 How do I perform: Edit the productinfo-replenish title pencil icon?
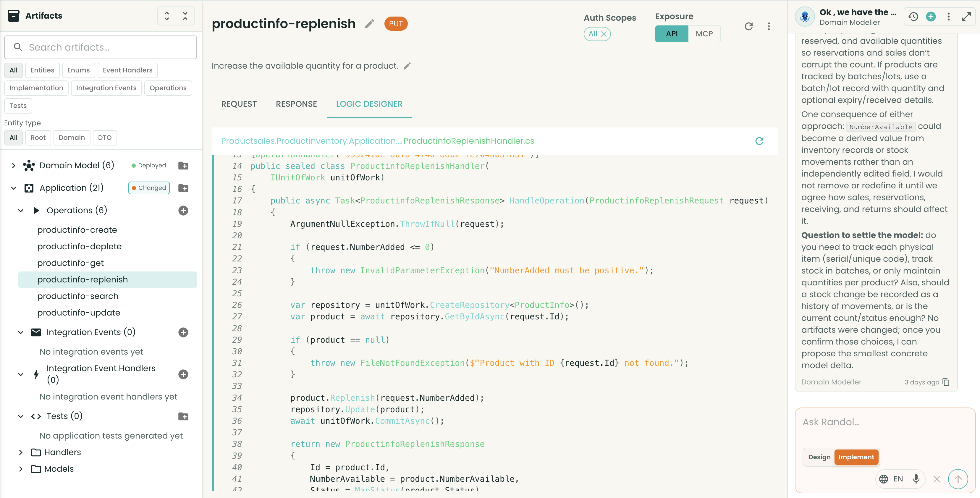369,24
